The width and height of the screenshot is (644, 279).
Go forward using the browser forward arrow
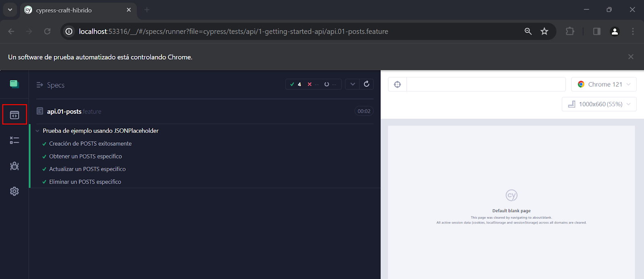(x=29, y=31)
